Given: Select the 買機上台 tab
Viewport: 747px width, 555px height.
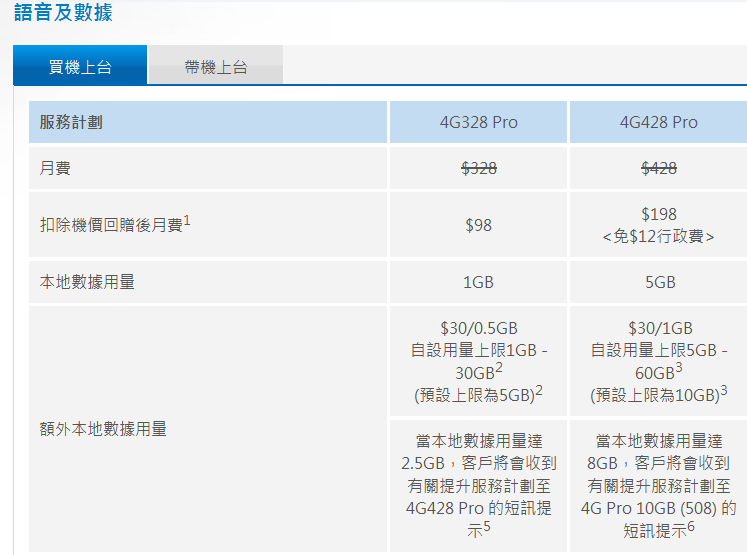Looking at the screenshot, I should [x=80, y=65].
